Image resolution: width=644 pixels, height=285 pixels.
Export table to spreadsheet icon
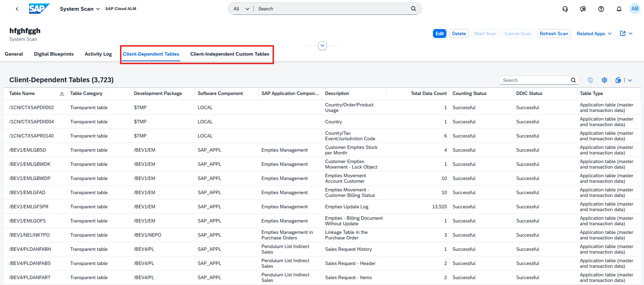(x=618, y=80)
